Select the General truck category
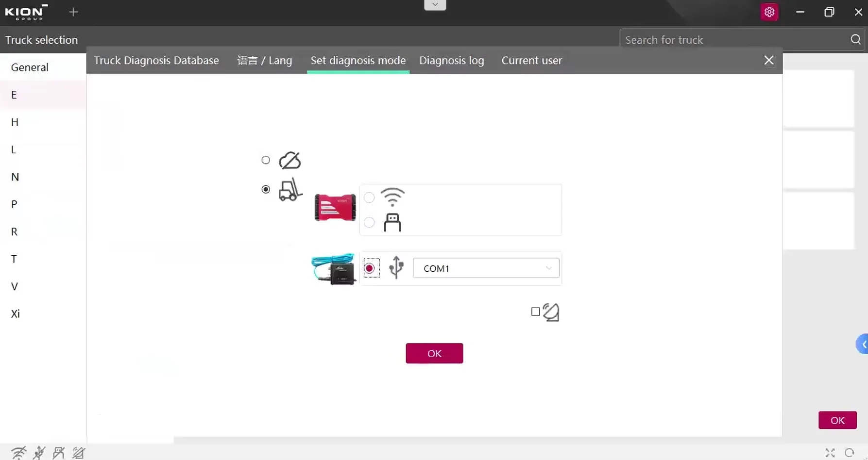This screenshot has width=868, height=460. [43, 67]
